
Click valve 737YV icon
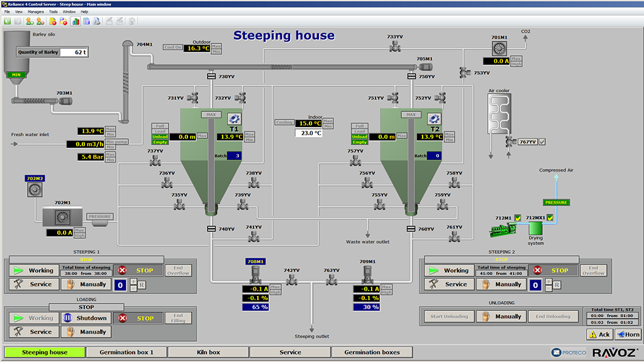155,160
